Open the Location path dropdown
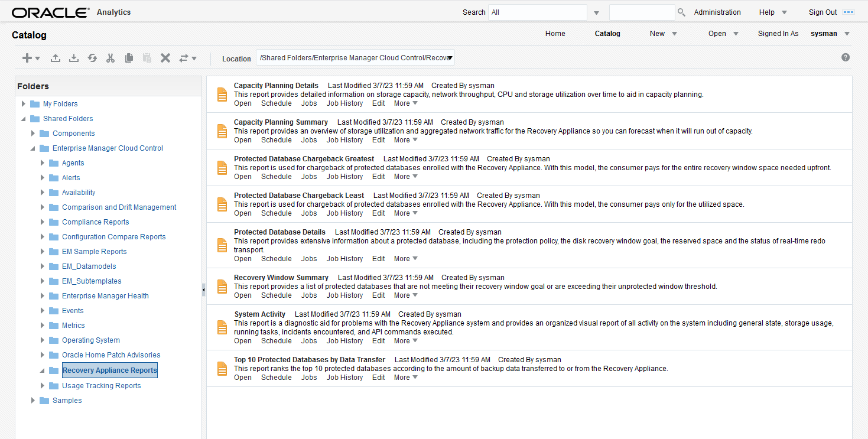 coord(450,58)
